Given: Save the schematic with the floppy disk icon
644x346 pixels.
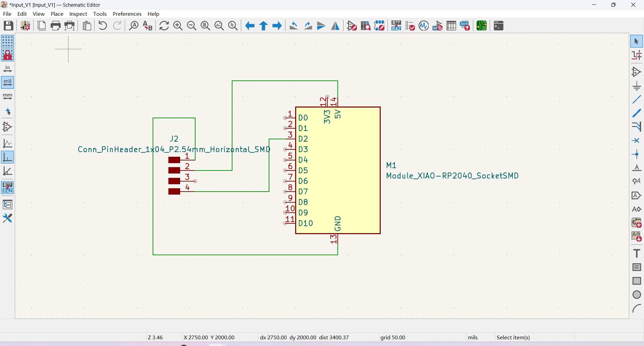Looking at the screenshot, I should point(8,26).
